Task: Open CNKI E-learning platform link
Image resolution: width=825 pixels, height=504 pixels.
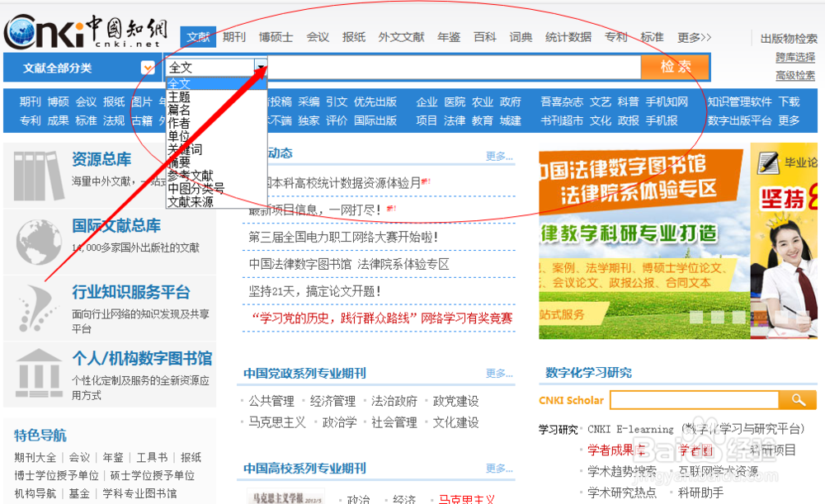Action: coord(695,429)
